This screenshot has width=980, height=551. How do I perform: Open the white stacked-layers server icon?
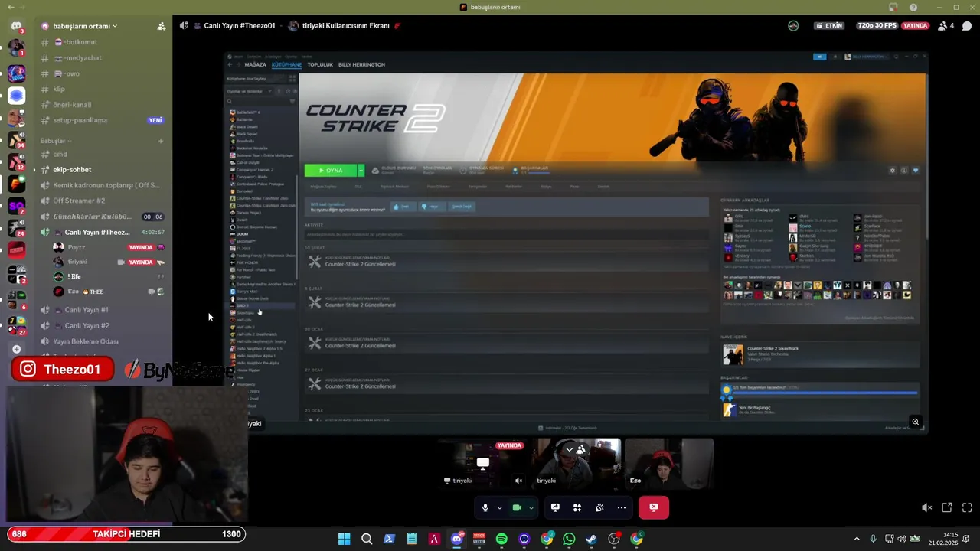[x=16, y=96]
